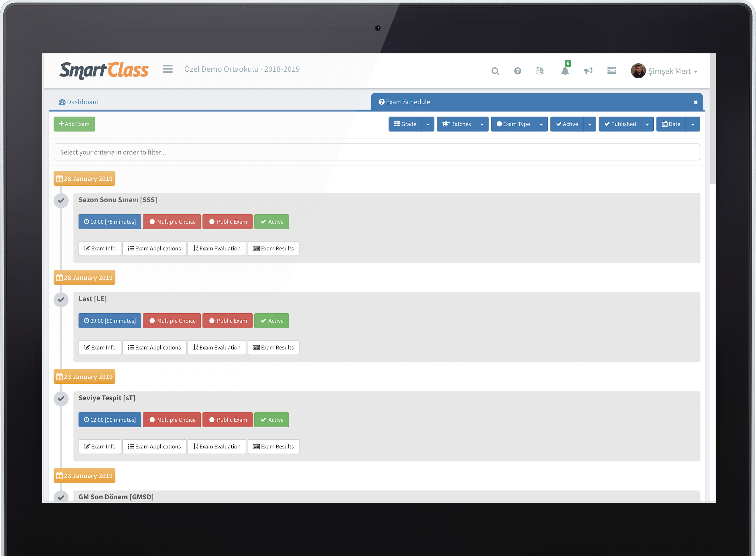Viewport: 756px width, 556px height.
Task: Click the Last [LE] exam title
Action: pos(92,299)
